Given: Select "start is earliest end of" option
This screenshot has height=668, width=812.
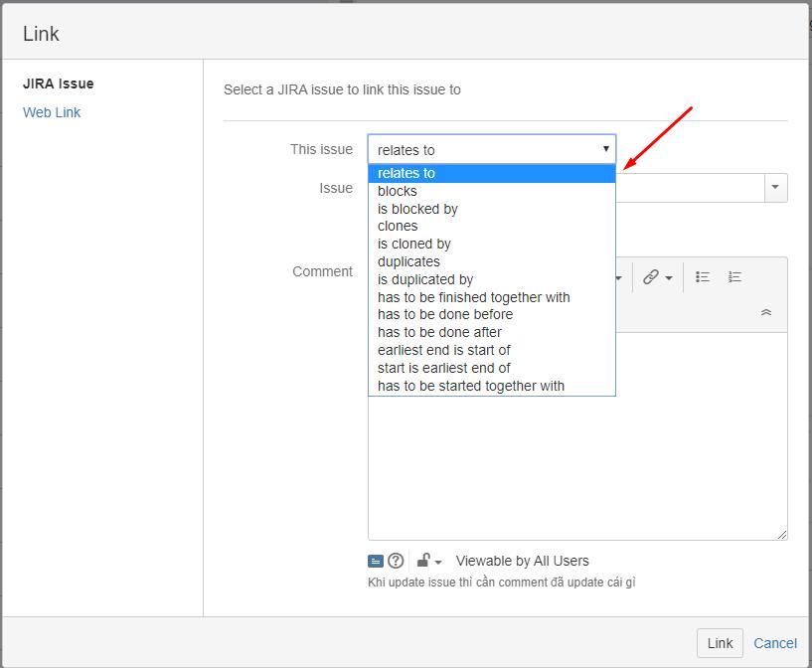Looking at the screenshot, I should point(491,368).
